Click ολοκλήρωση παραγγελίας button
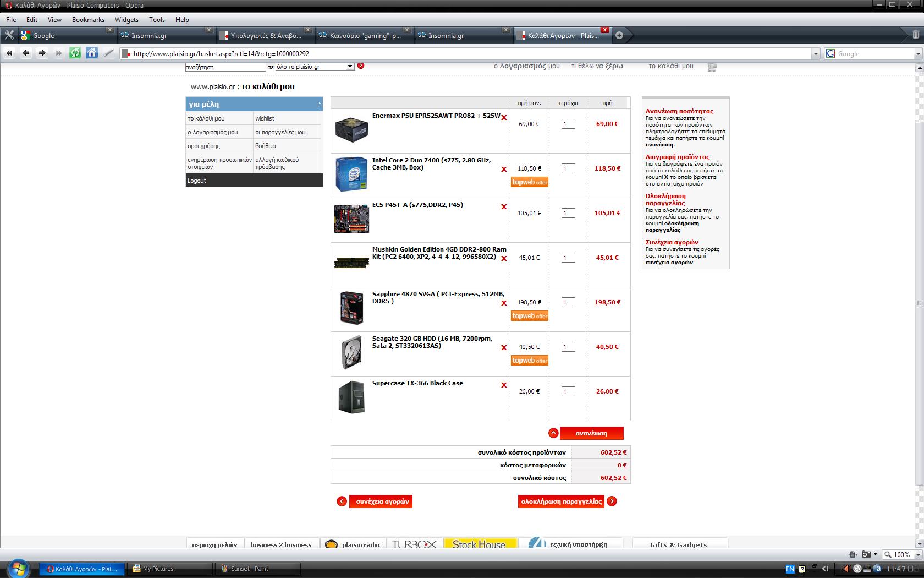Image resolution: width=924 pixels, height=578 pixels. pos(561,501)
